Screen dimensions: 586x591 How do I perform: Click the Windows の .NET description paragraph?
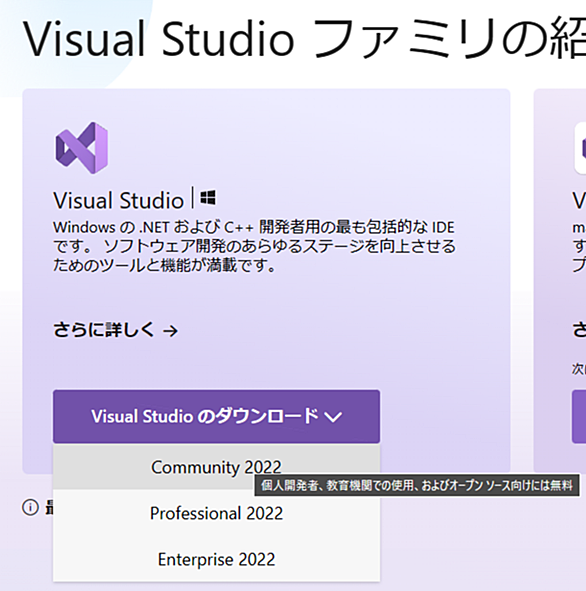click(254, 246)
